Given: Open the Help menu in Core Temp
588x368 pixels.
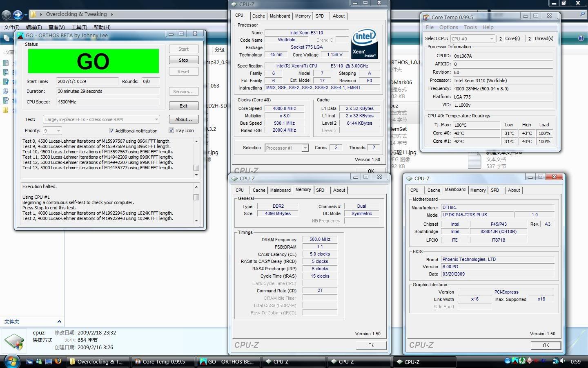Looking at the screenshot, I should point(488,27).
